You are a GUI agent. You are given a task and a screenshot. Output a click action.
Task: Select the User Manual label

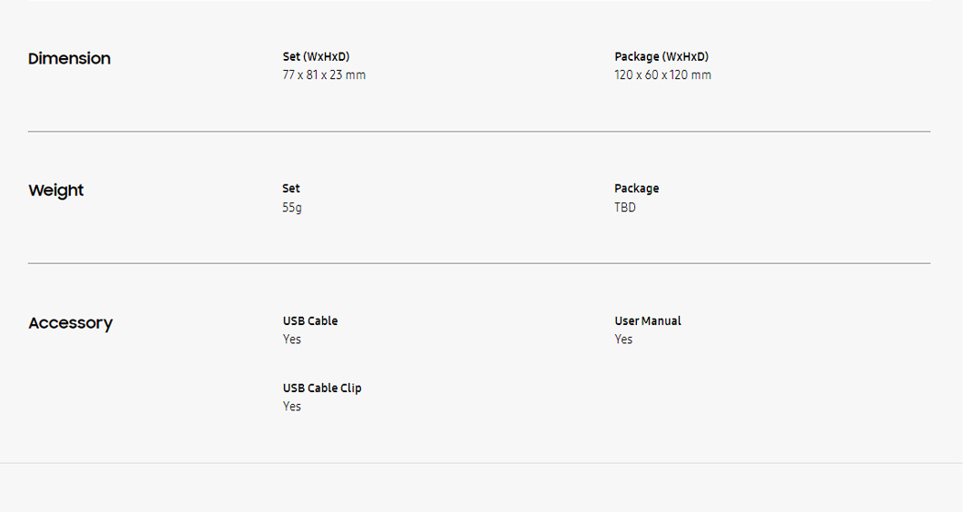pyautogui.click(x=648, y=321)
